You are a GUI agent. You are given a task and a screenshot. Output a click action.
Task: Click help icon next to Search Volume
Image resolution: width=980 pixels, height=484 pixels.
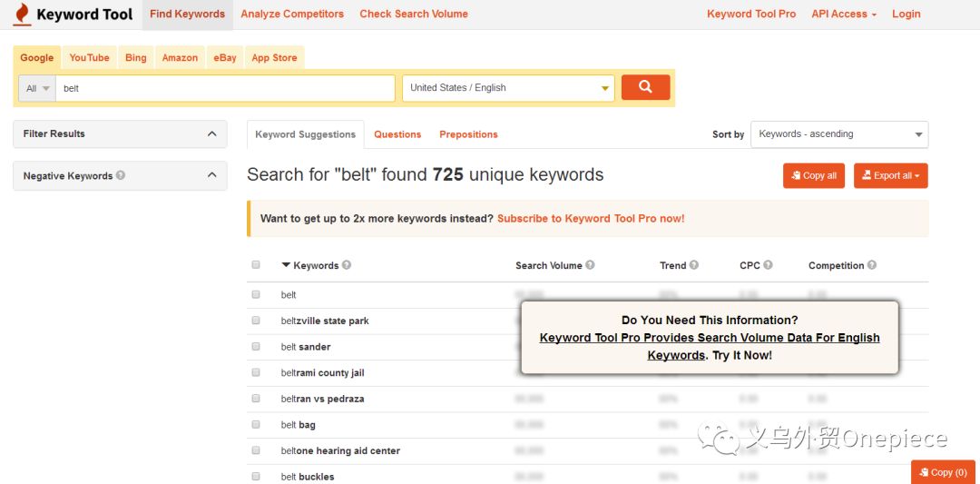[590, 264]
